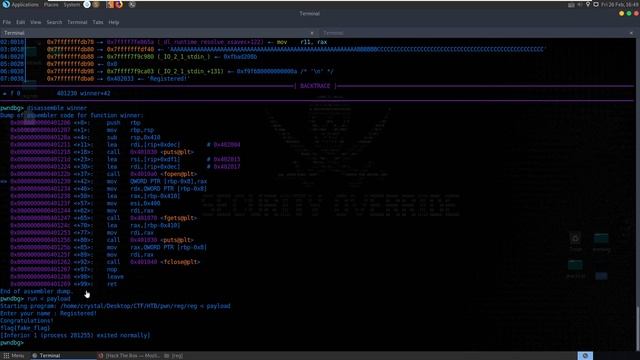Screen dimensions: 640x360
Task: Open the System menu in top panel
Action: (71, 4)
